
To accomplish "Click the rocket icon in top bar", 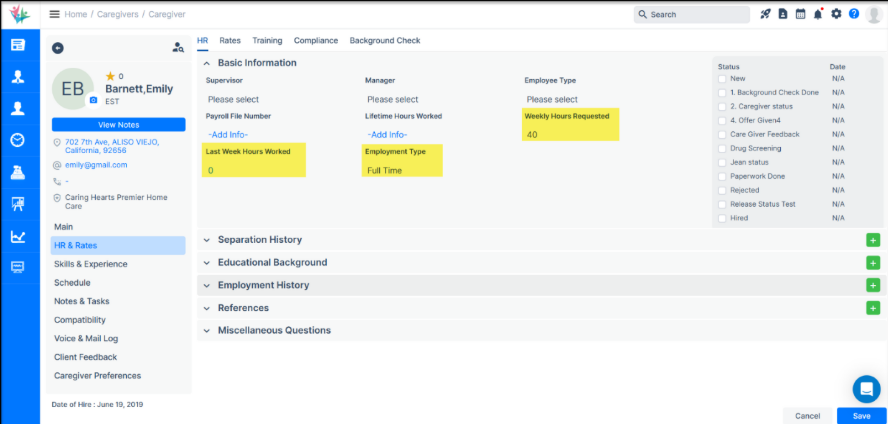I will 766,14.
